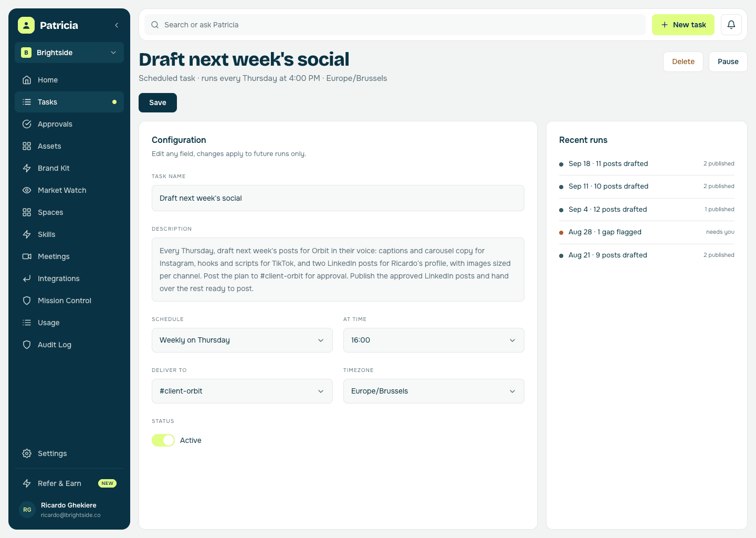The width and height of the screenshot is (756, 538).
Task: Click the Settings gear icon
Action: point(27,453)
